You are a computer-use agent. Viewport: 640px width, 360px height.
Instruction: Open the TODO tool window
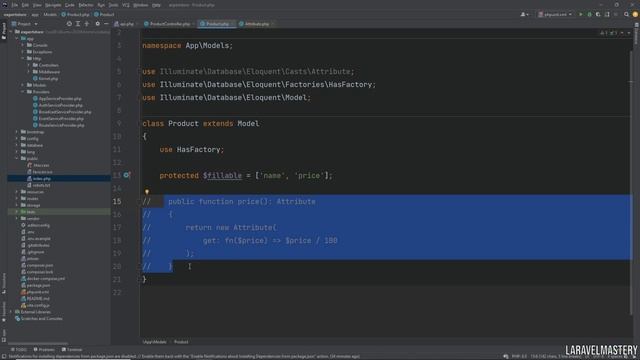pyautogui.click(x=19, y=350)
